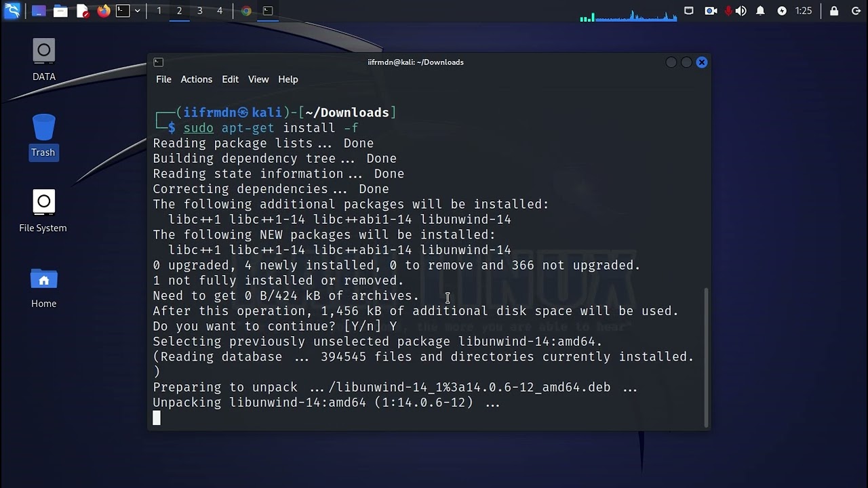Viewport: 868px width, 488px height.
Task: Open the Help menu
Action: click(x=288, y=79)
